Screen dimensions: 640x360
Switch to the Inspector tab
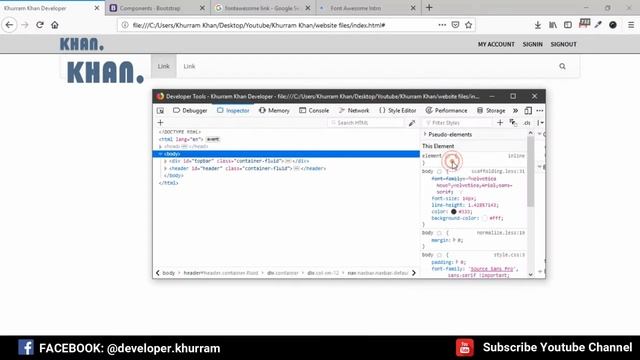pyautogui.click(x=233, y=111)
